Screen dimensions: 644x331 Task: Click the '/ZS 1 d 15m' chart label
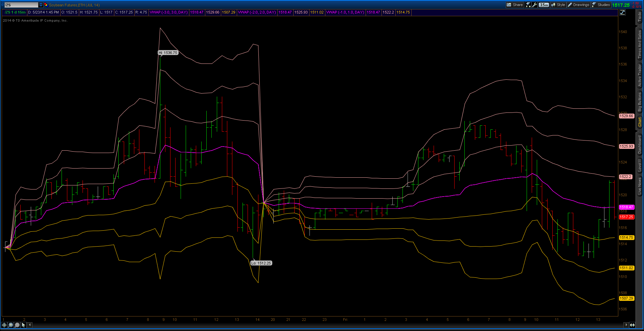click(15, 12)
